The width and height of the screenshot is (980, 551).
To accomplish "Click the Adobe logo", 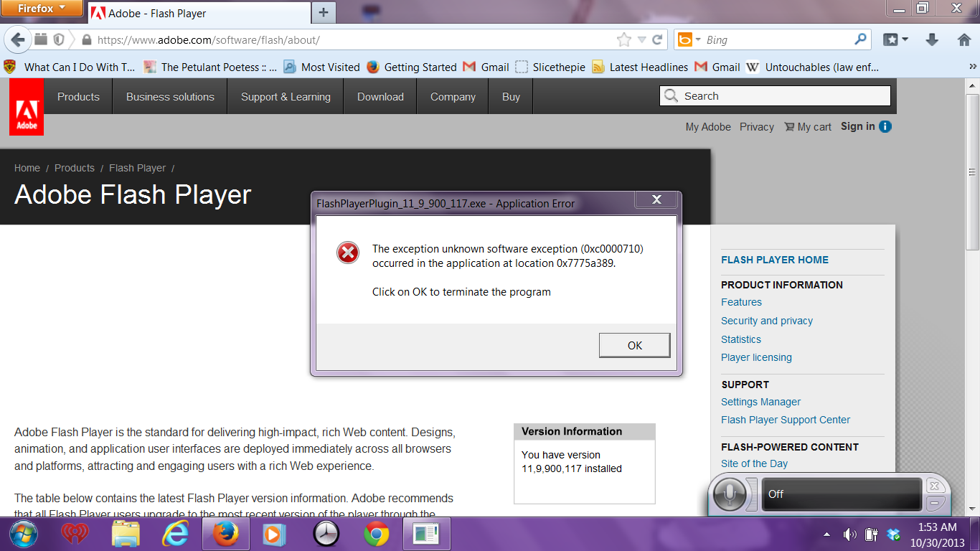I will [x=27, y=107].
